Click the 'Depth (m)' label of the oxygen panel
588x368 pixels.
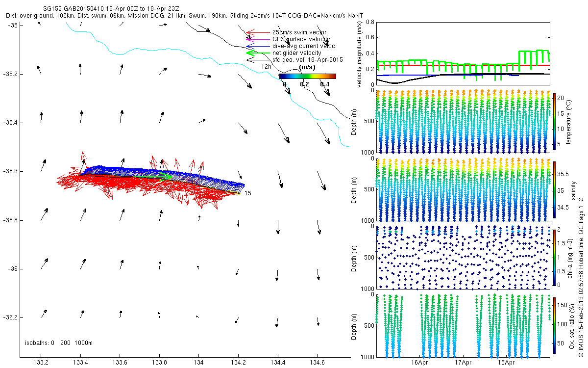click(354, 325)
